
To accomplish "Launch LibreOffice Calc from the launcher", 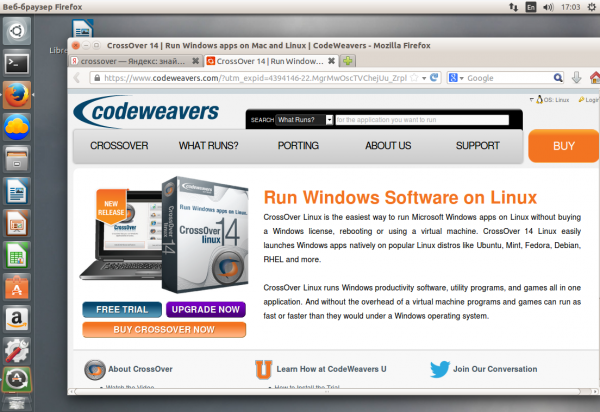I will pyautogui.click(x=17, y=255).
